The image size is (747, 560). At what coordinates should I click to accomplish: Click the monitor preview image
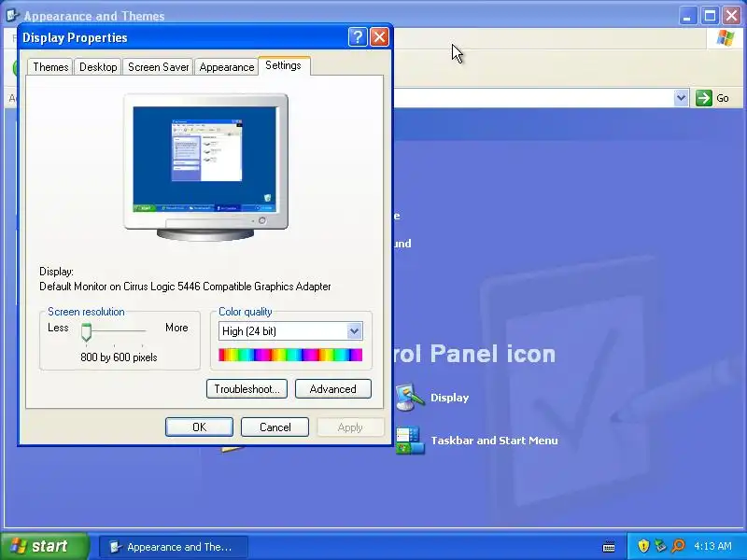pyautogui.click(x=205, y=167)
